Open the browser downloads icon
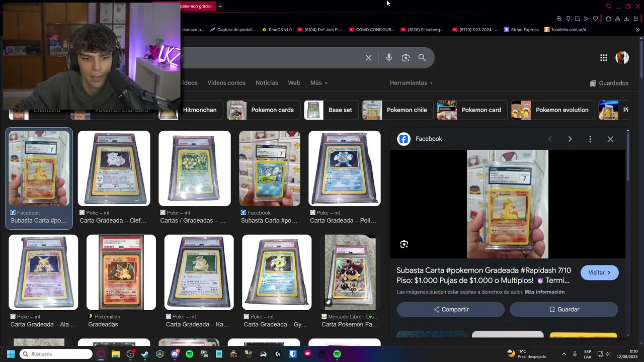The width and height of the screenshot is (644, 362). (x=626, y=19)
